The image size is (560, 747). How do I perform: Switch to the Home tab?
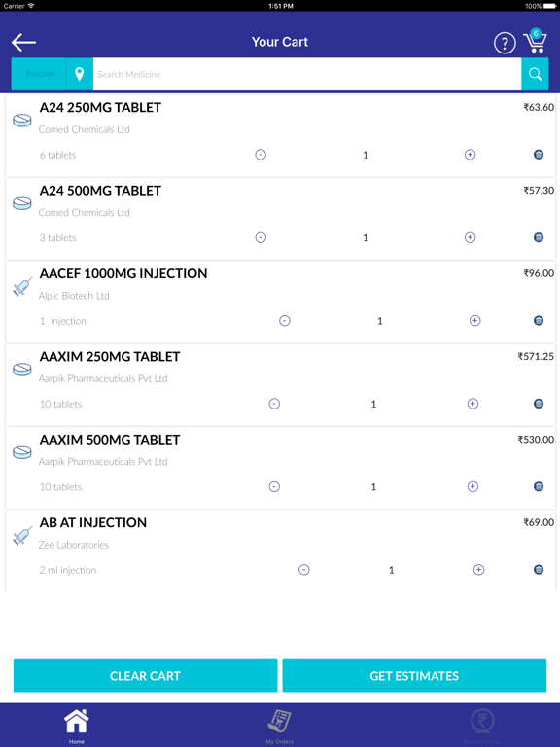(77, 726)
